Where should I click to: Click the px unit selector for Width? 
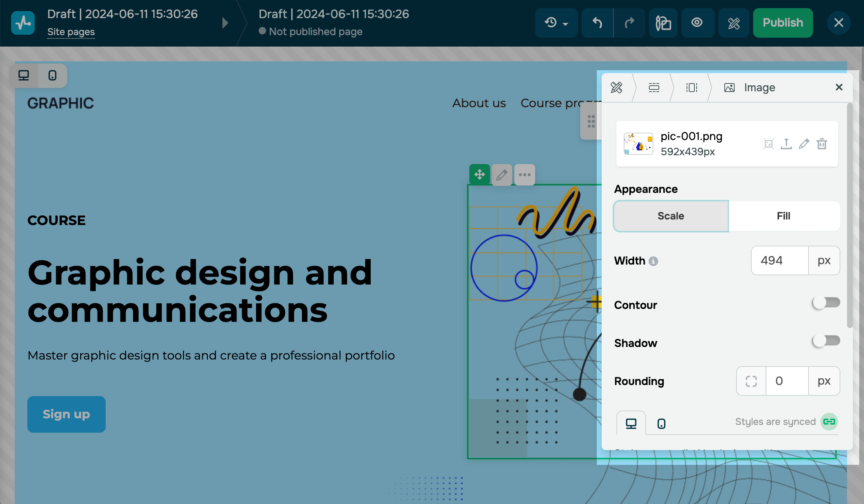tap(824, 260)
